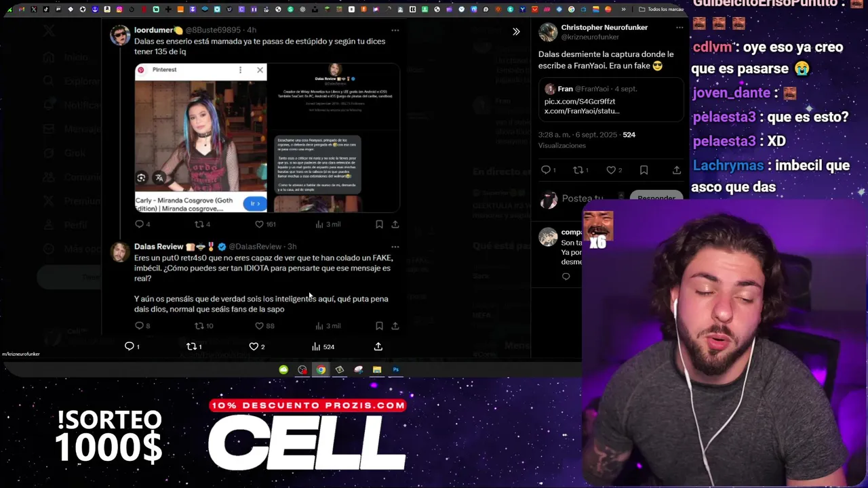Click the 'Postea tu' reply field
Screen dimensions: 868x488
pyautogui.click(x=583, y=199)
